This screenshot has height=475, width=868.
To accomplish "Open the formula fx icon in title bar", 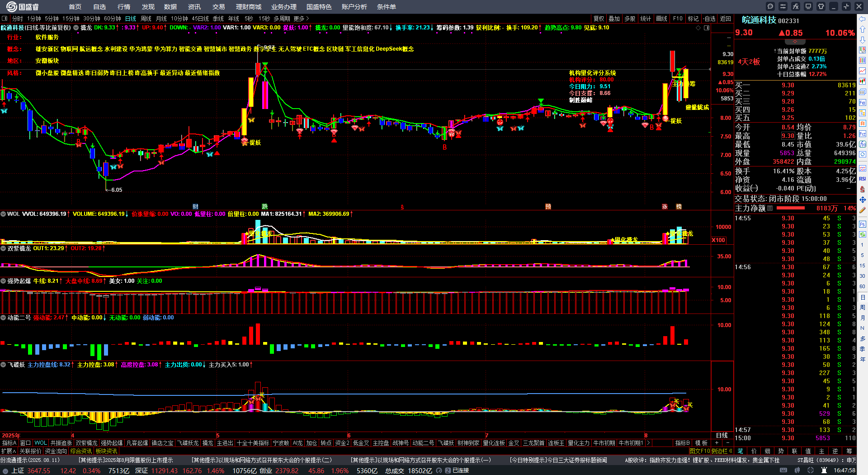I will (796, 6).
